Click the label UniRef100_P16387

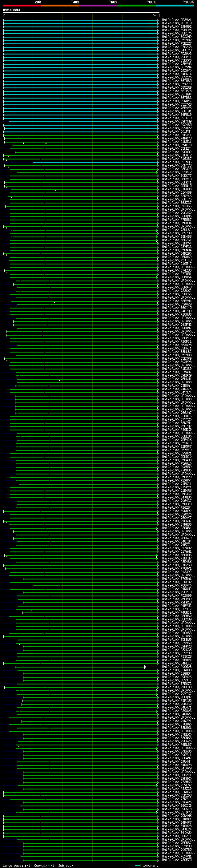(177, 158)
